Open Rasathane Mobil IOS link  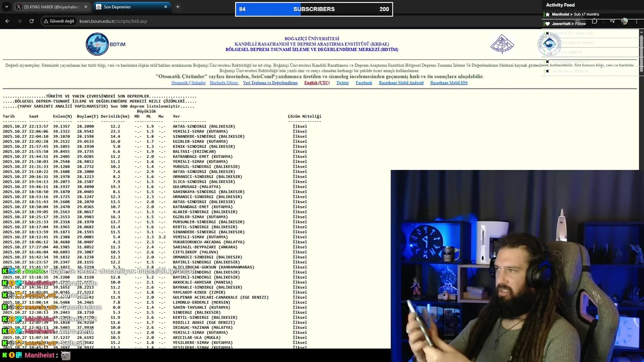pos(449,83)
